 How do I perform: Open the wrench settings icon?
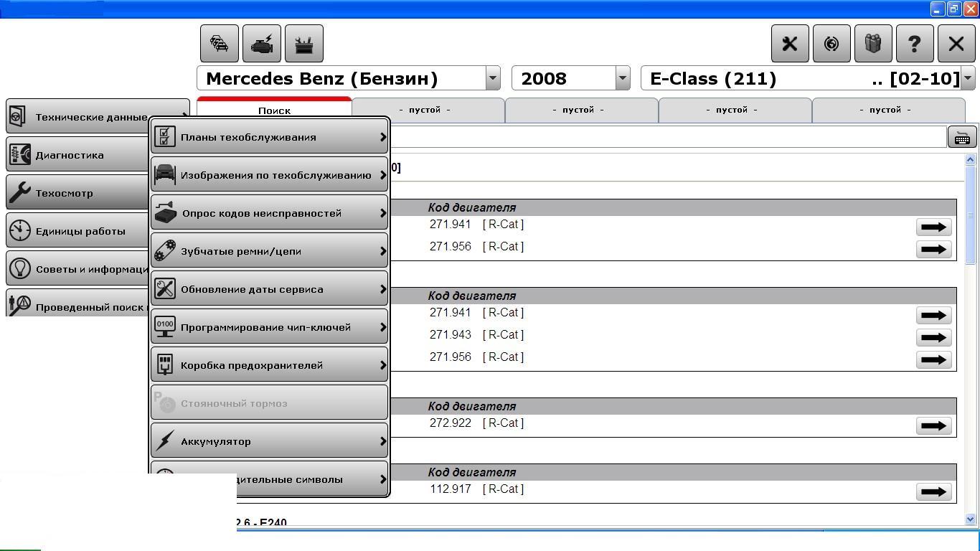790,44
